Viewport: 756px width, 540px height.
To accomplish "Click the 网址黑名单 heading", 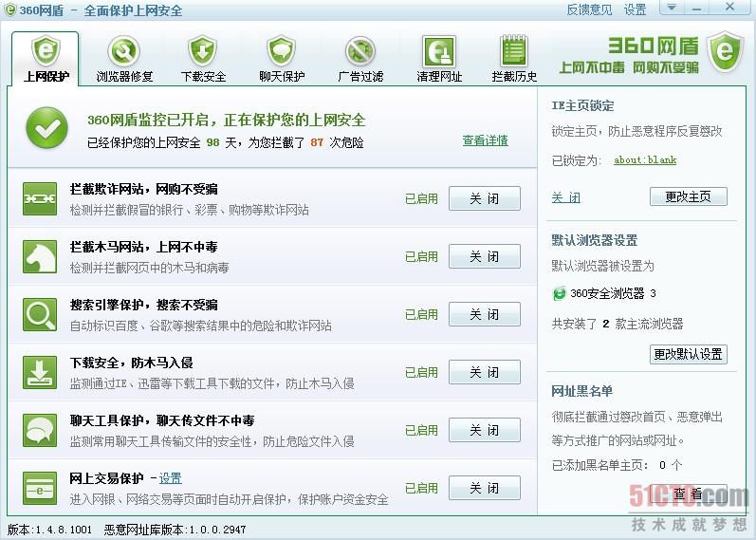I will pyautogui.click(x=582, y=391).
